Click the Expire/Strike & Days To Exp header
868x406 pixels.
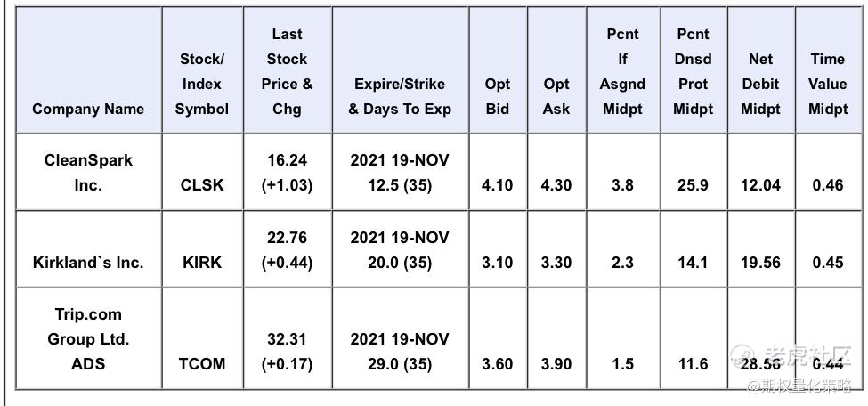tap(400, 96)
